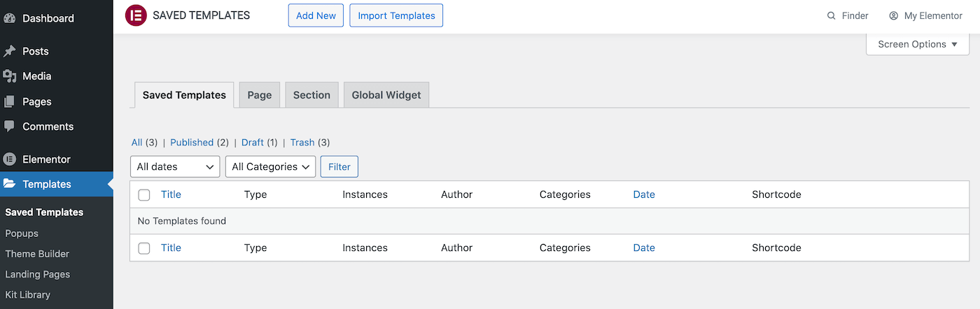980x309 pixels.
Task: Tick the select-all checkbox in table header
Action: click(144, 195)
